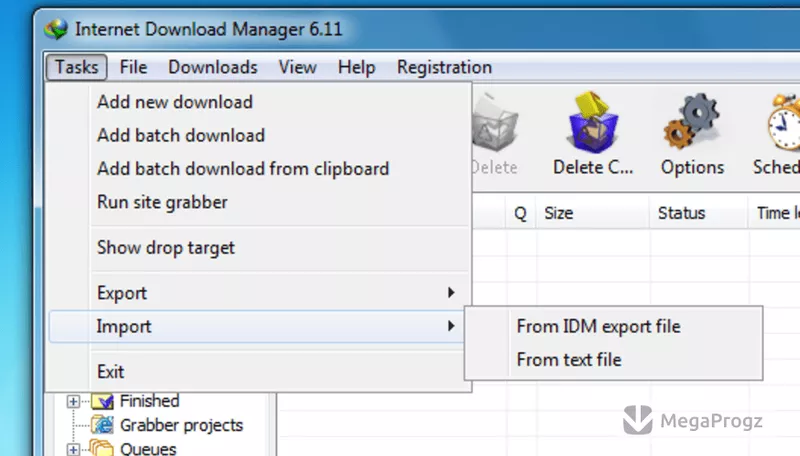The image size is (800, 456).
Task: Open the File menu
Action: click(133, 67)
